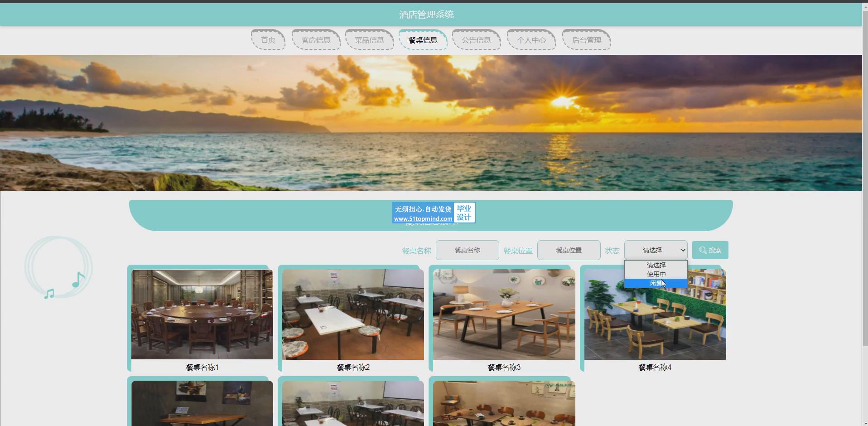Screen dimensions: 868x426
Task: Open the 首页 navigation tab
Action: pyautogui.click(x=268, y=40)
